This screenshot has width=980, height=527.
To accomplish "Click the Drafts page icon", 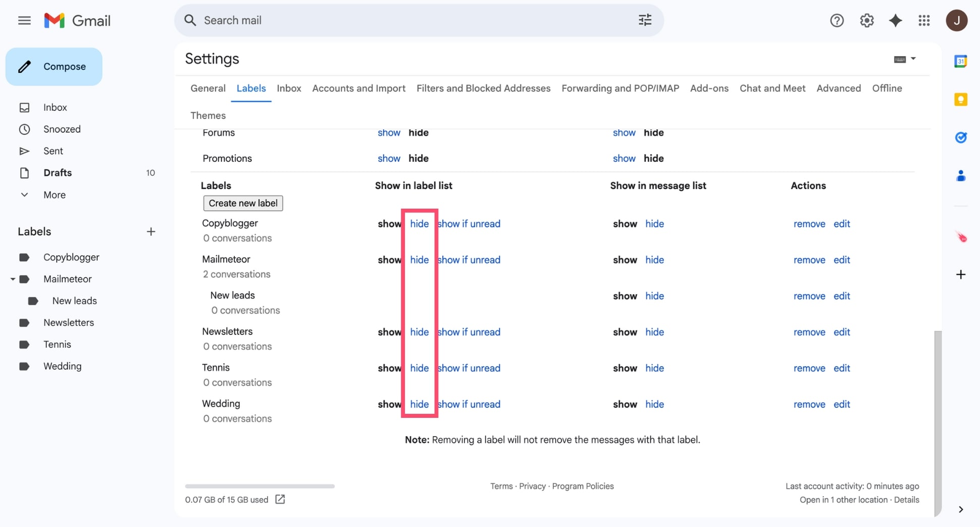I will click(24, 172).
